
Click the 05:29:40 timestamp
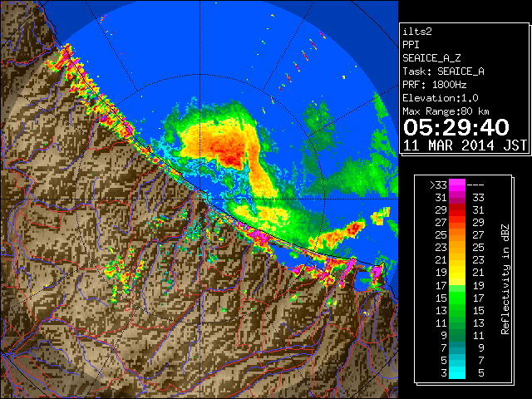pos(456,127)
